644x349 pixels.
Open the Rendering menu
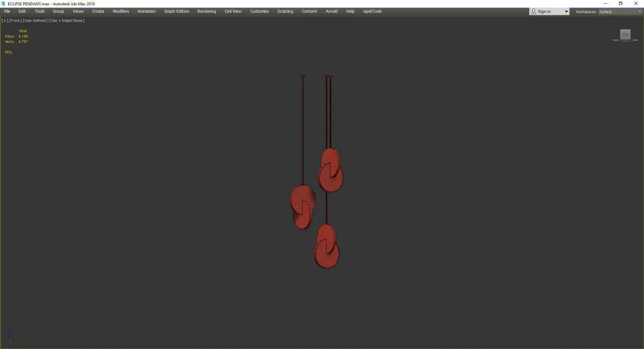207,11
